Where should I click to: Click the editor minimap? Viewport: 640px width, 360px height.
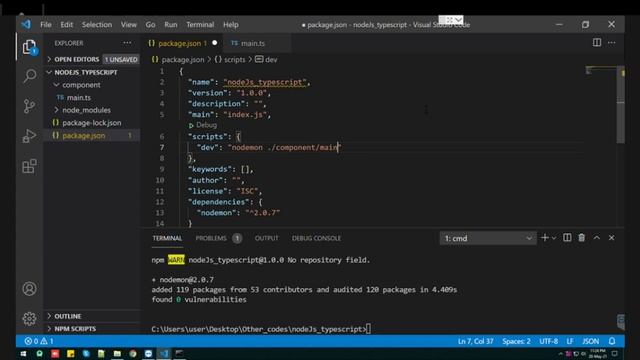pyautogui.click(x=601, y=71)
